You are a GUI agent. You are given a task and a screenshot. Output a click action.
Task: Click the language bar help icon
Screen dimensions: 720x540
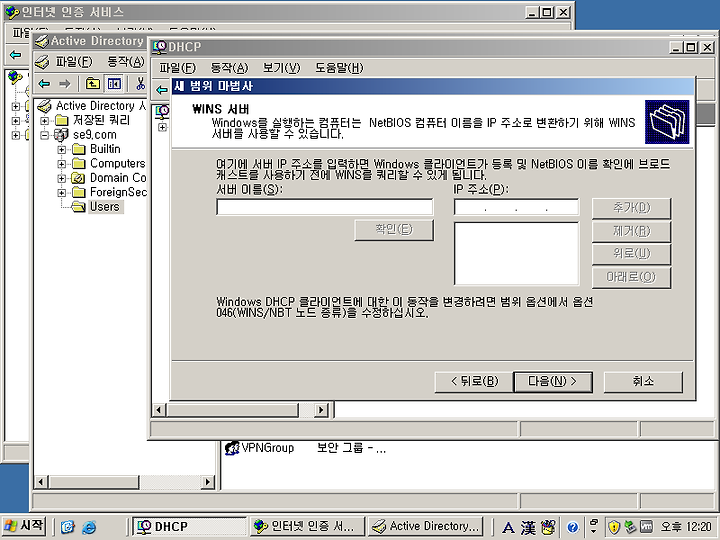point(572,527)
